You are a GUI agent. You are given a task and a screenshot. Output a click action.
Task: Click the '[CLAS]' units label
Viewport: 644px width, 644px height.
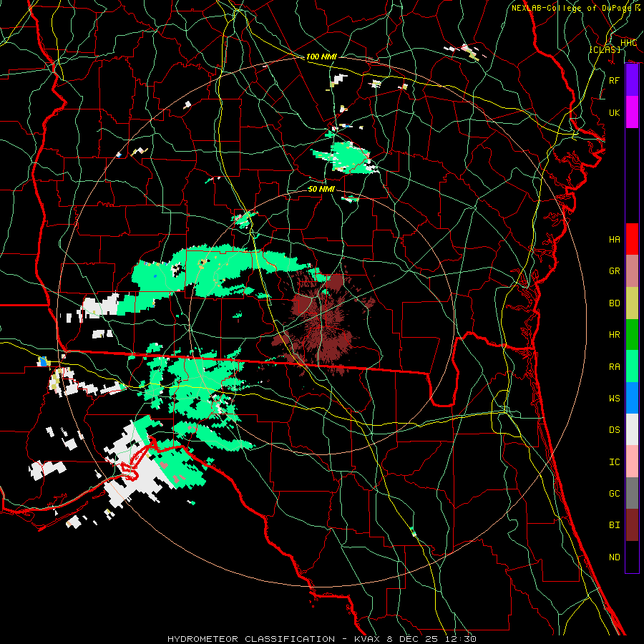coord(605,49)
